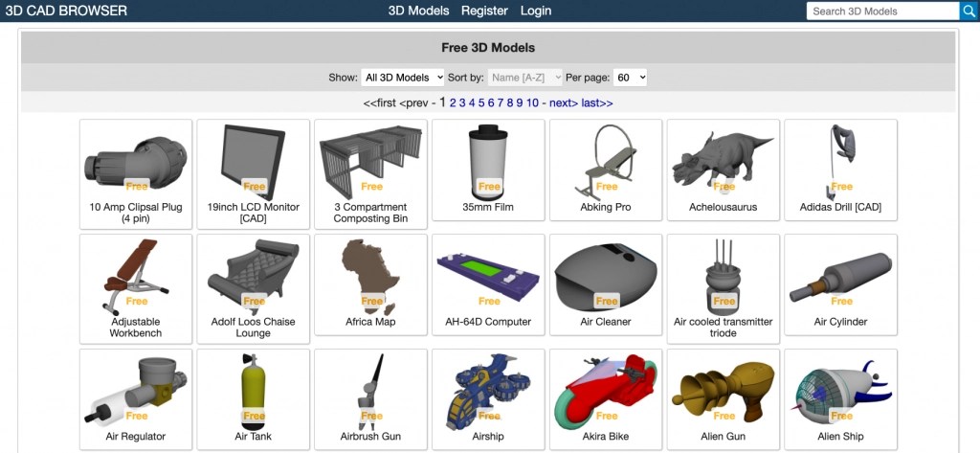
Task: Open the Air Cylinder model image
Action: [x=840, y=275]
